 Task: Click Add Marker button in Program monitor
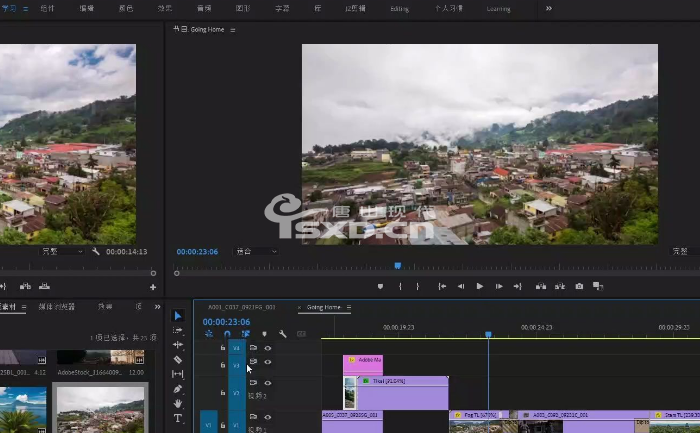(x=380, y=286)
